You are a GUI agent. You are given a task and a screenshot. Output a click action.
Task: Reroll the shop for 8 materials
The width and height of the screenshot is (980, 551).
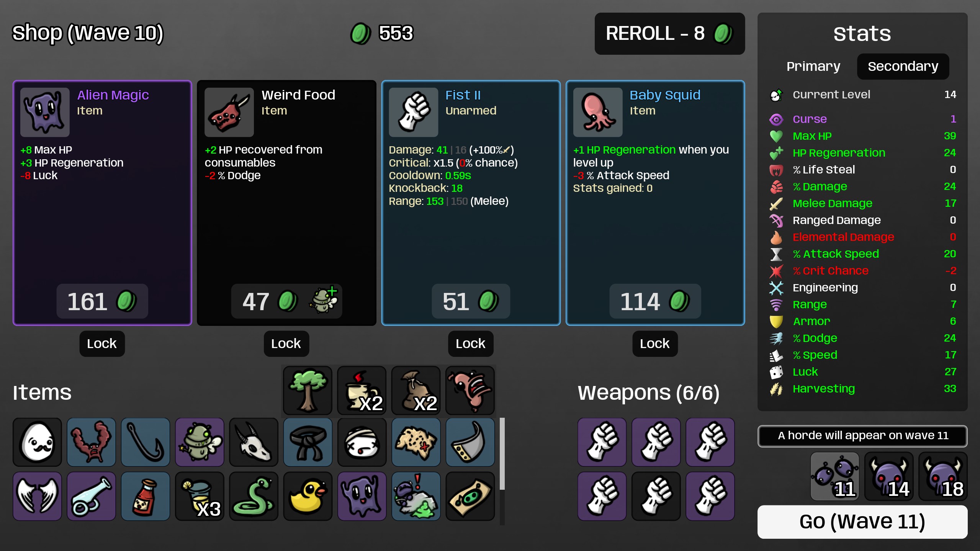[x=669, y=33]
